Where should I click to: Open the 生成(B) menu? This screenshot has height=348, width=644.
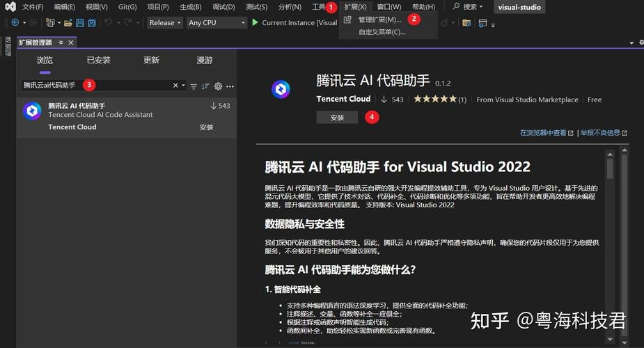tap(191, 7)
